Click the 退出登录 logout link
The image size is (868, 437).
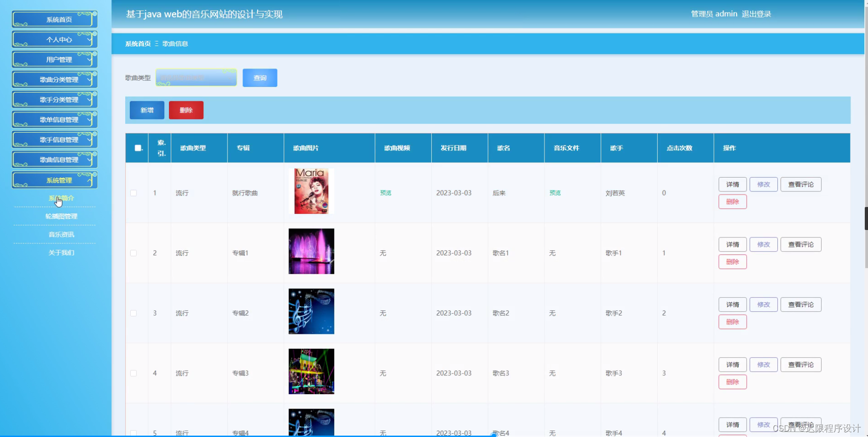coord(756,14)
